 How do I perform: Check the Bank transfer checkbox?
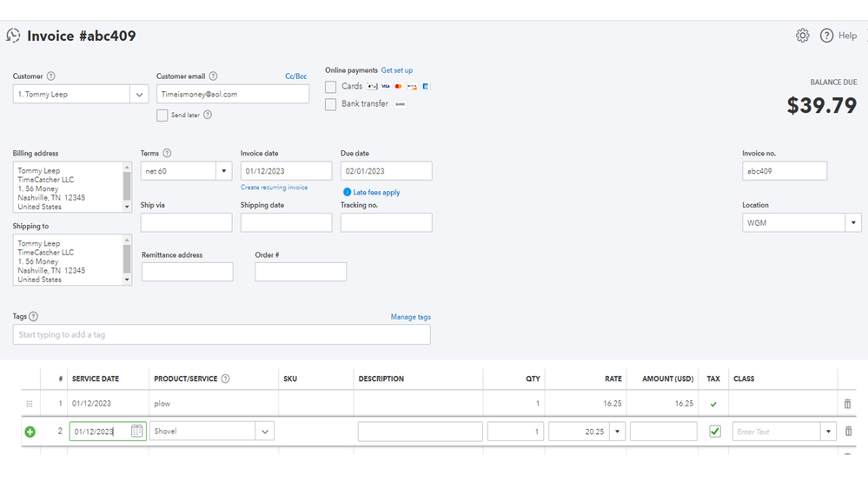pos(331,104)
